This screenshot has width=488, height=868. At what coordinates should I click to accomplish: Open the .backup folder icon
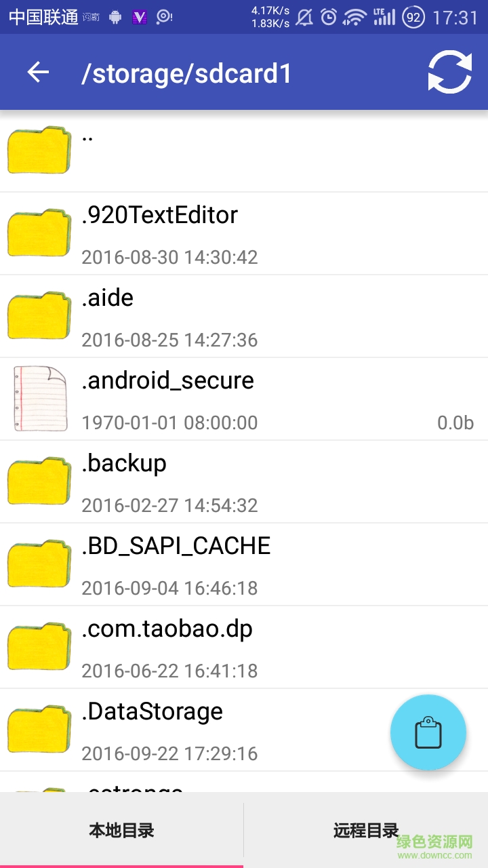[x=39, y=481]
